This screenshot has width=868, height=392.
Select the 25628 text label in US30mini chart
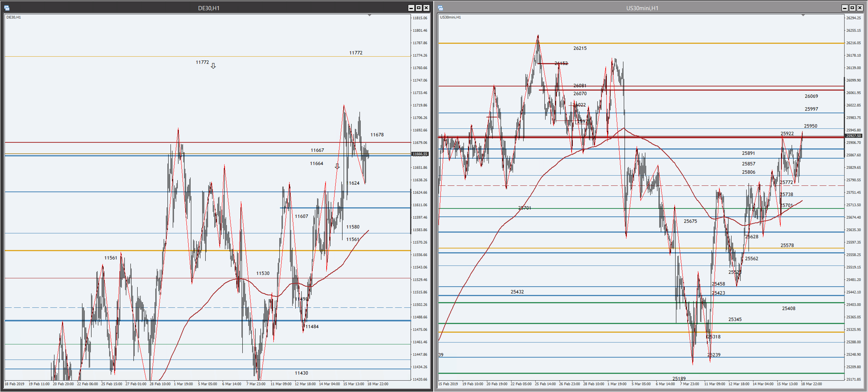pos(752,237)
